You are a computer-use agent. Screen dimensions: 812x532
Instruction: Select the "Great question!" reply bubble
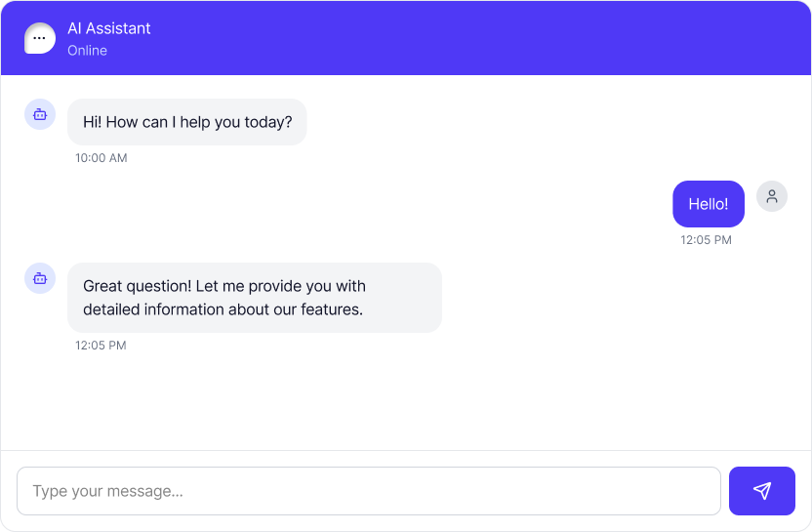(x=254, y=297)
